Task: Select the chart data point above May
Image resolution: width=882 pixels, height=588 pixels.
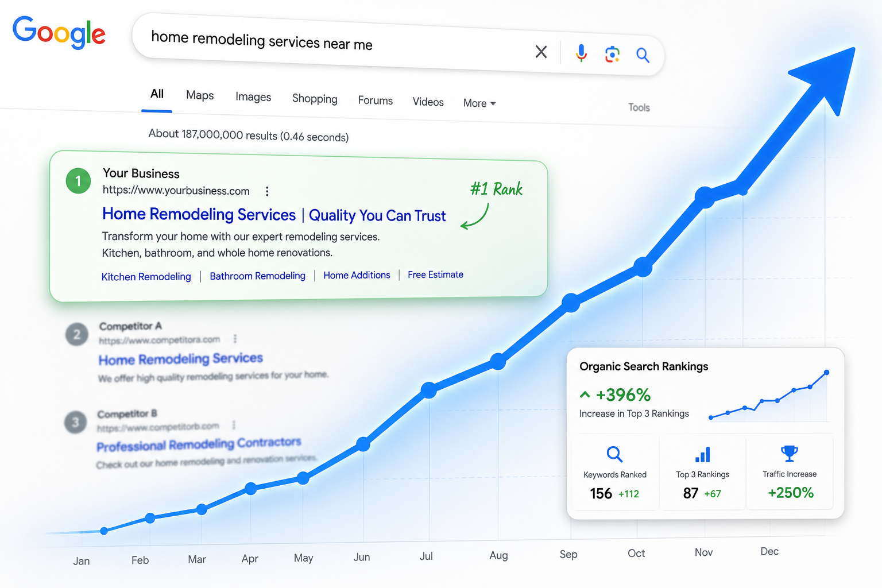Action: pyautogui.click(x=303, y=478)
